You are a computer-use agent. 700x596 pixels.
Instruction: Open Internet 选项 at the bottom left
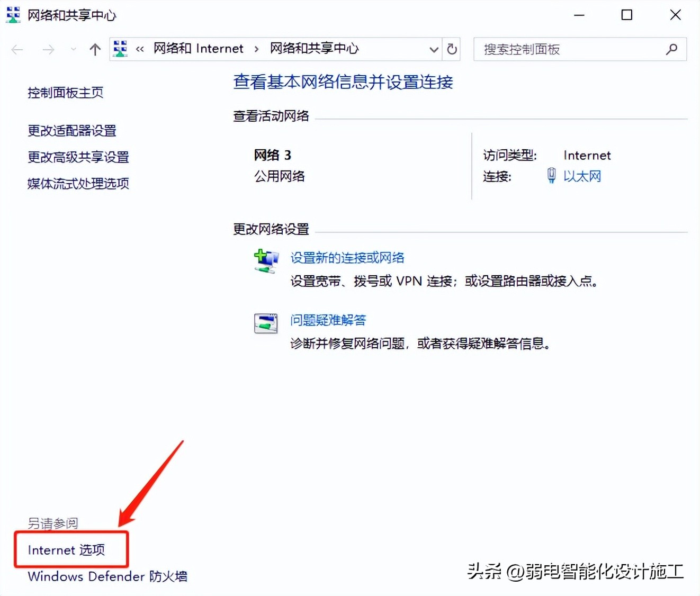tap(66, 550)
